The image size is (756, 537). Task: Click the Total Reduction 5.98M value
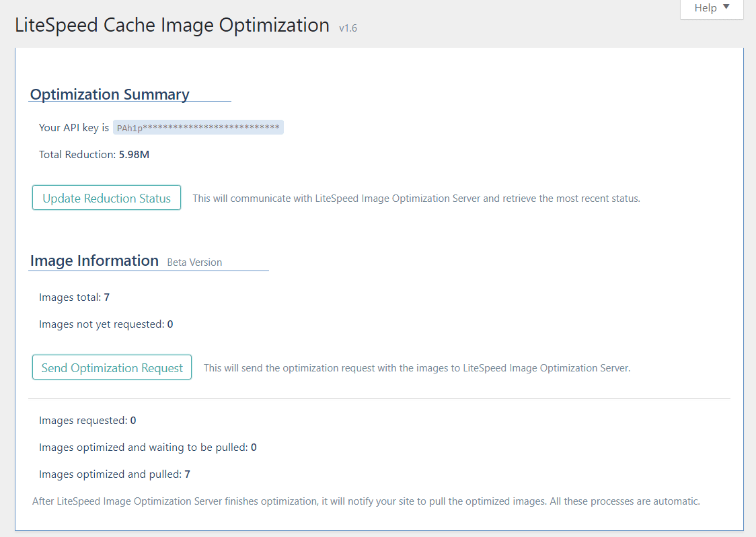(x=134, y=155)
